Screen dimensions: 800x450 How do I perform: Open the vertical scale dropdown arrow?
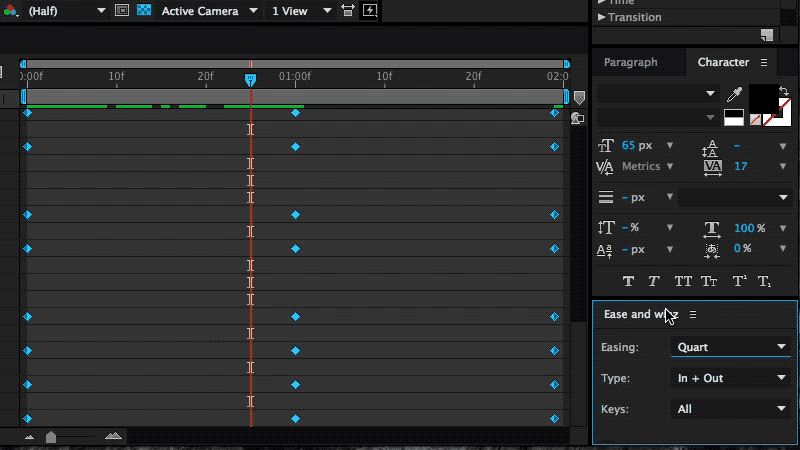[x=670, y=228]
